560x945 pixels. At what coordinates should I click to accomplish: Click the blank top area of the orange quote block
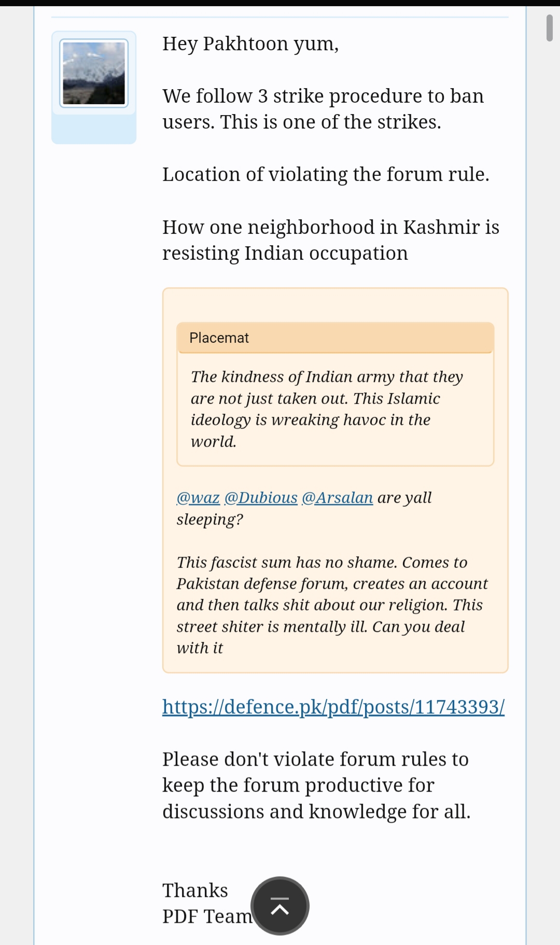pos(335,305)
